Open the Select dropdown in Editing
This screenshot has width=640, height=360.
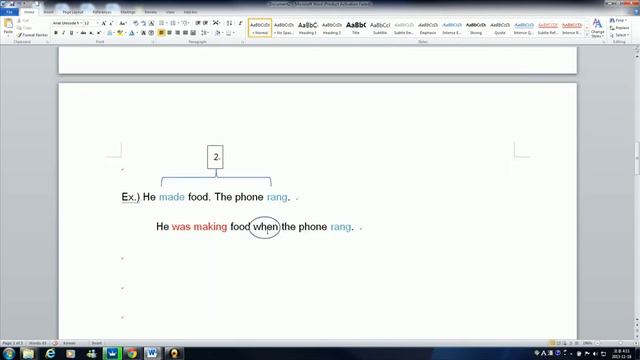pos(619,35)
